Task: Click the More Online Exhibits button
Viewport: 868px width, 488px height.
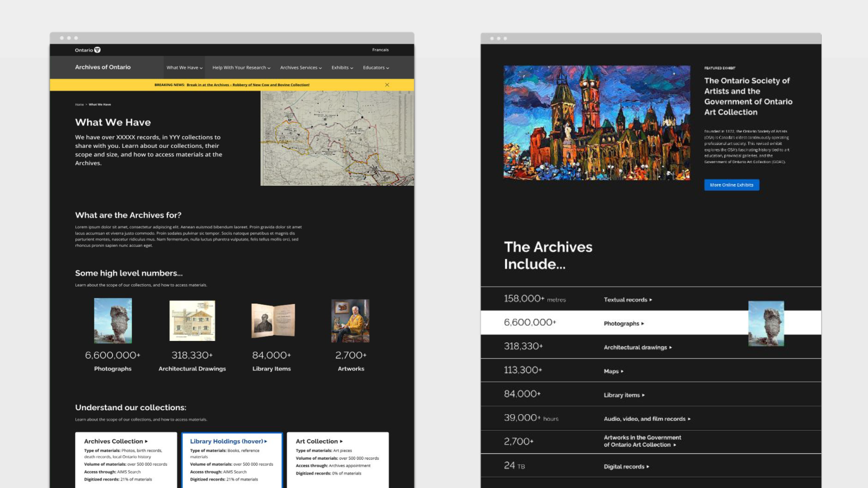Action: click(731, 185)
